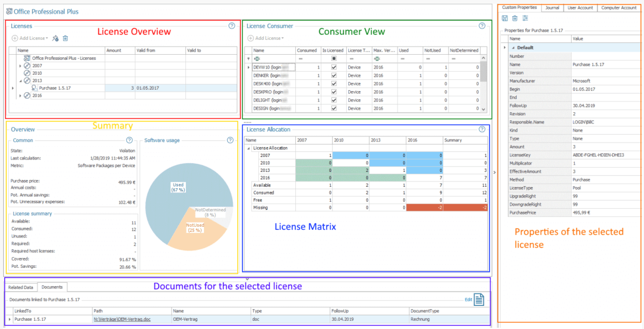Expand the 2007 license tree node

click(x=20, y=65)
